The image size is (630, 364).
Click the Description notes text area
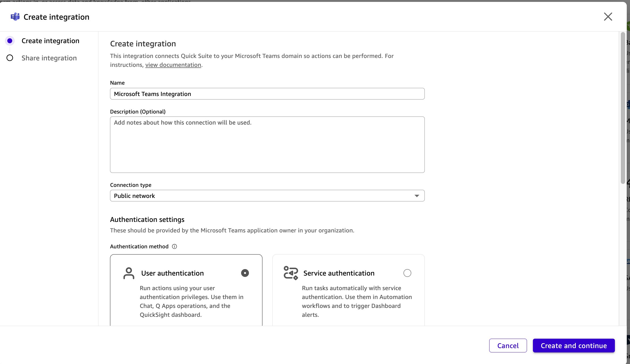coord(267,145)
